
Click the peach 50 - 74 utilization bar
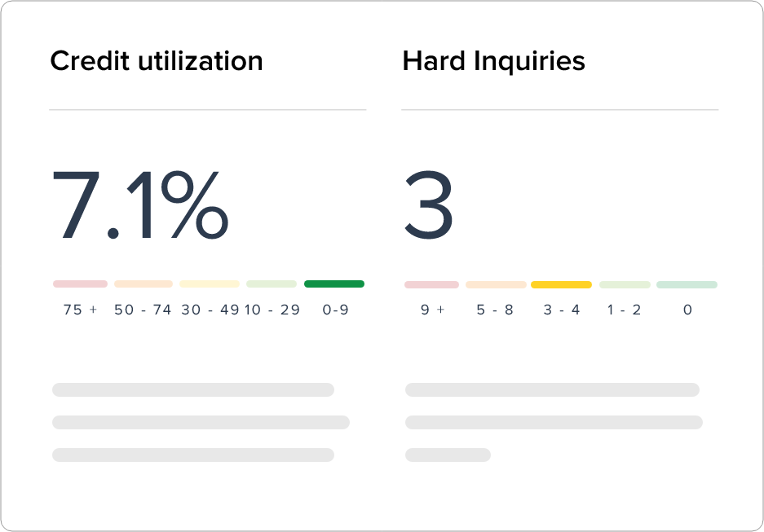pos(144,284)
